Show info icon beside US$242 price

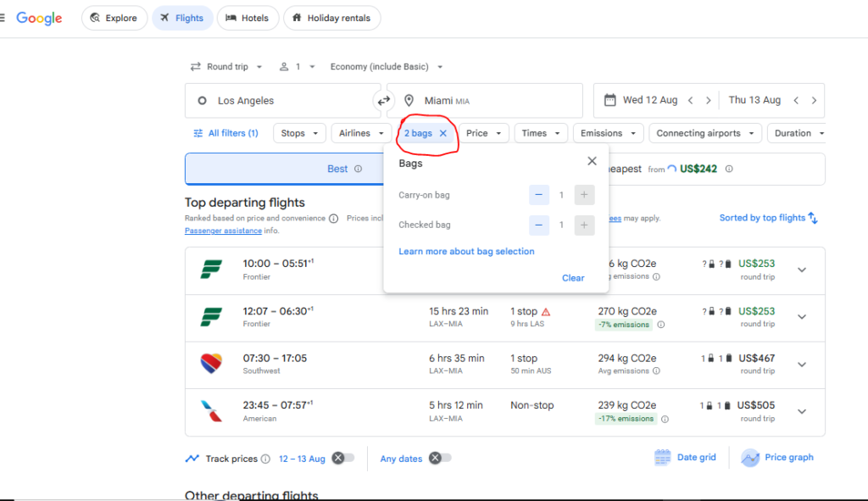click(x=729, y=169)
